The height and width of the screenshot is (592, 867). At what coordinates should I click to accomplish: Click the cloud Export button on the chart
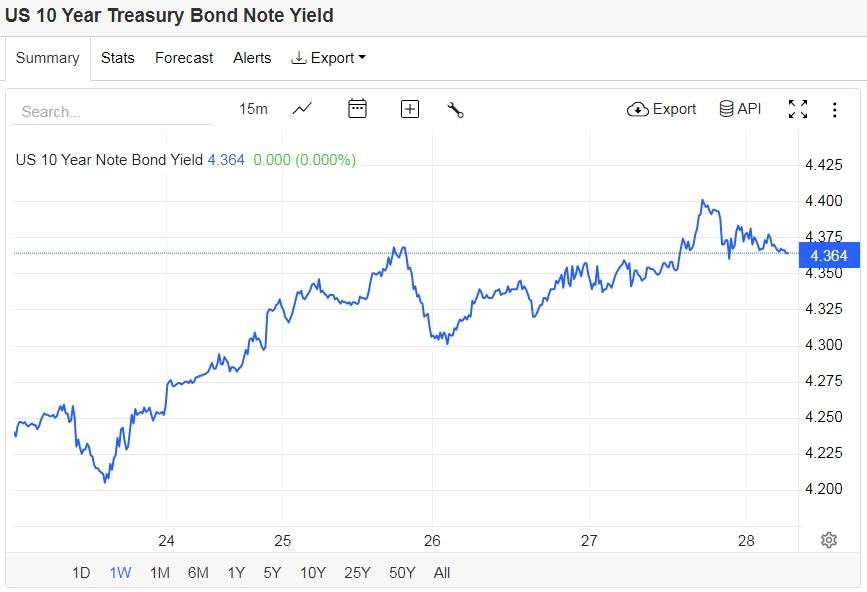tap(661, 109)
